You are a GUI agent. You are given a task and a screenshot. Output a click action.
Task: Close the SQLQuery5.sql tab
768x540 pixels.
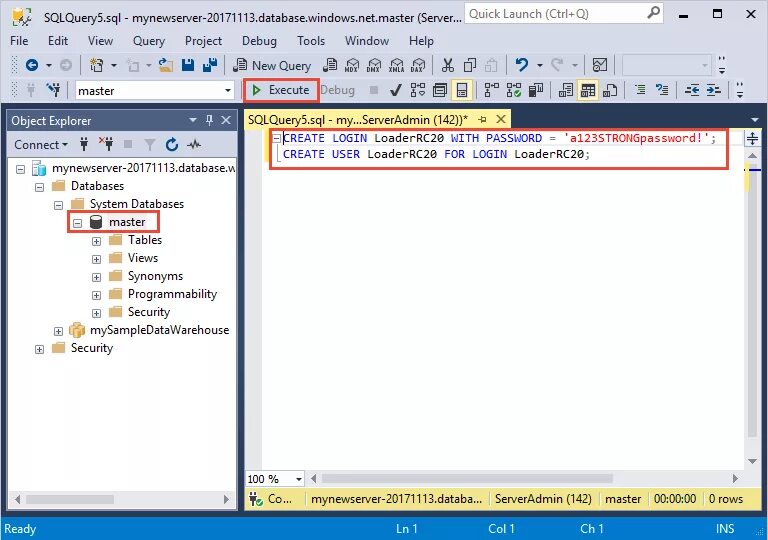click(x=501, y=119)
